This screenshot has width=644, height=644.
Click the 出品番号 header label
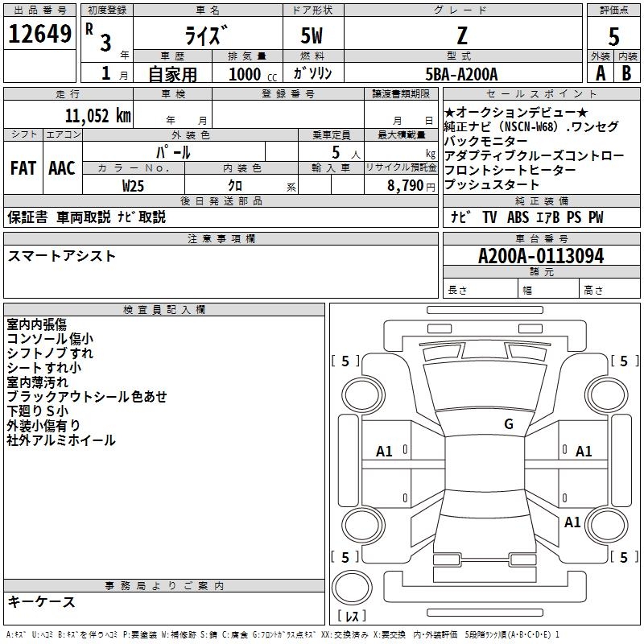click(39, 10)
